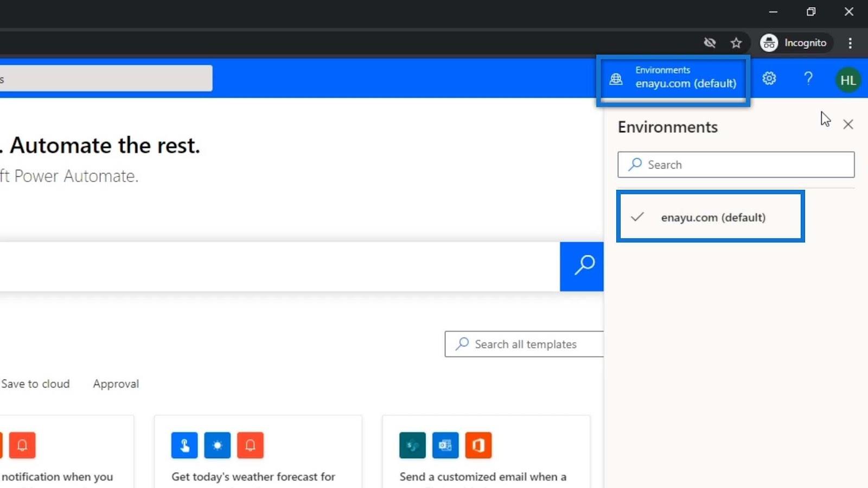The image size is (868, 488).
Task: Open the Help question mark icon
Action: [x=808, y=79]
